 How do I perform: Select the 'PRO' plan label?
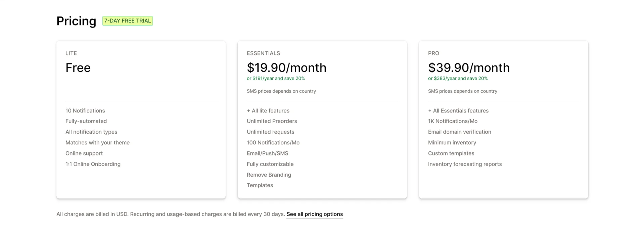pos(433,53)
